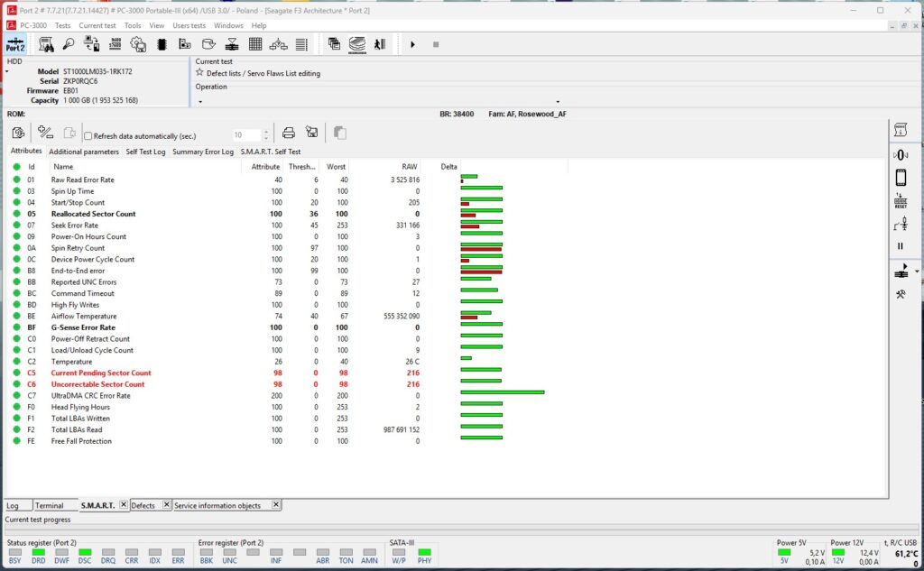Click the stacked windows toolbar icon

point(334,44)
